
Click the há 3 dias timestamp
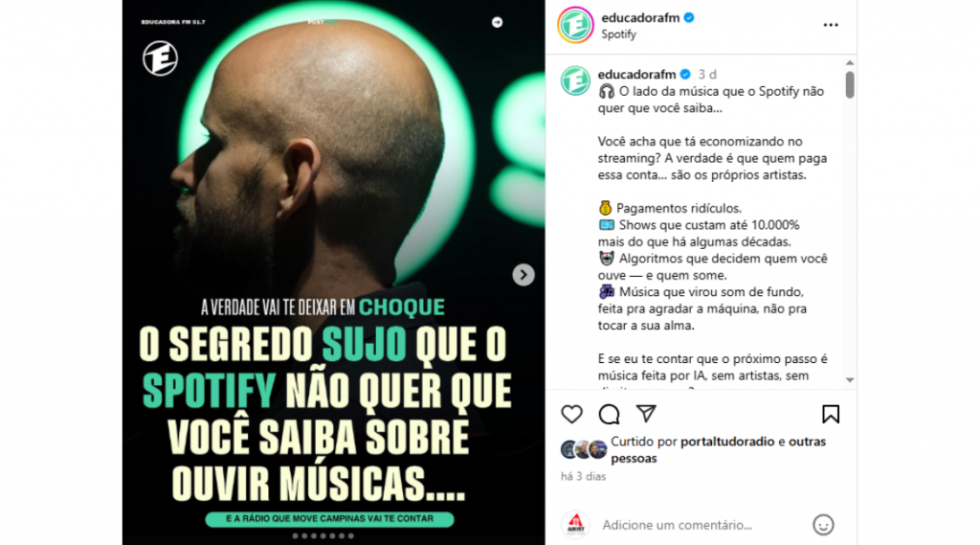[583, 476]
